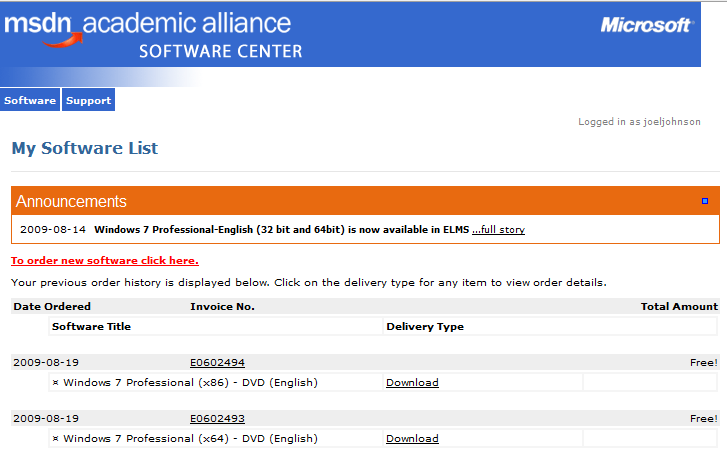
Task: Click the 'Delivery Type' column header
Action: (425, 326)
